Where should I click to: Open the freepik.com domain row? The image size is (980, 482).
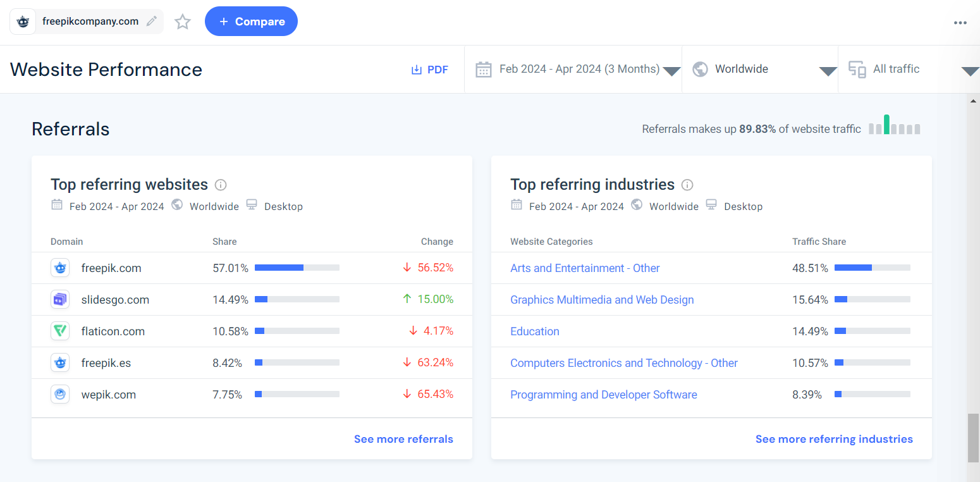point(252,268)
